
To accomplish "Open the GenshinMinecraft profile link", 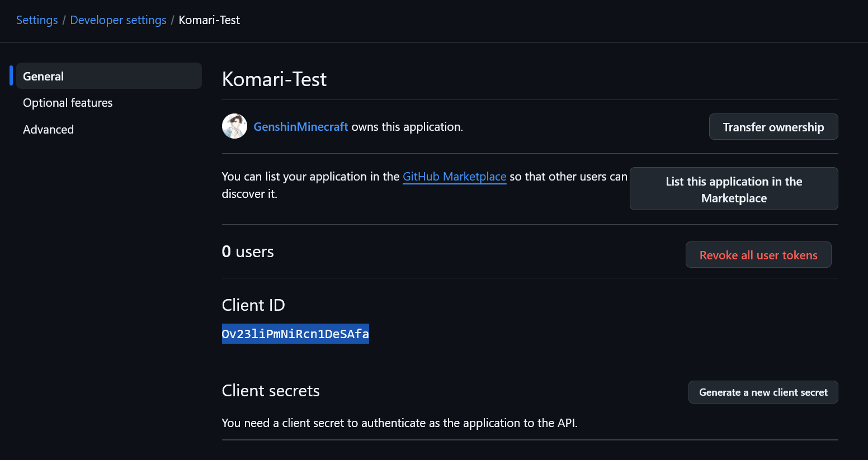I will [x=300, y=127].
